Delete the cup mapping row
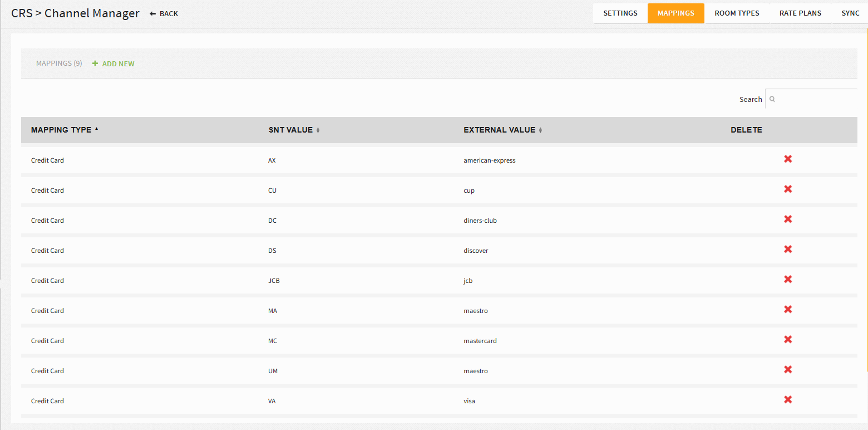 788,189
